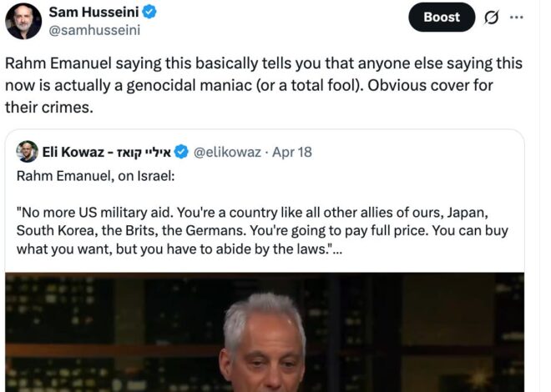Open the Grok slash-circle icon
The image size is (551, 392).
click(x=491, y=18)
